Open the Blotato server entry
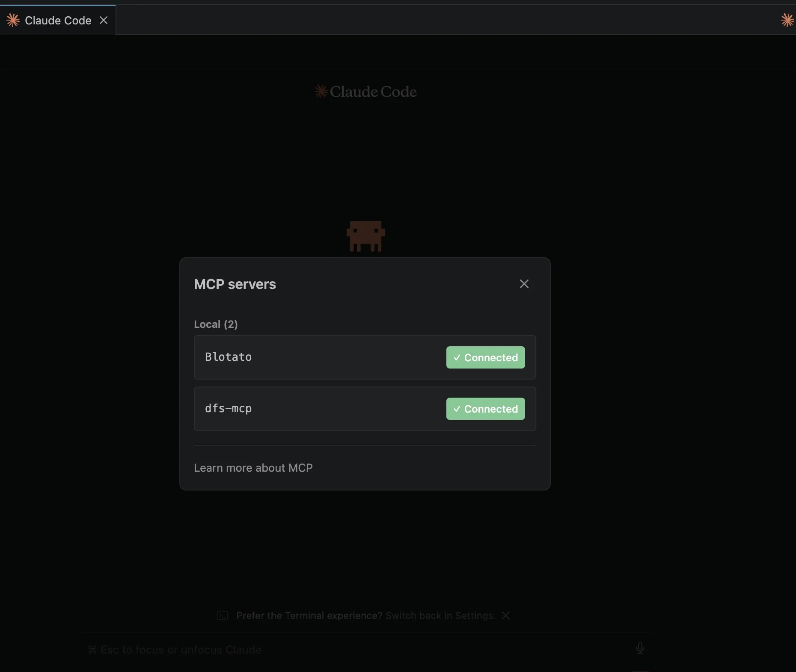The width and height of the screenshot is (796, 672). 365,357
